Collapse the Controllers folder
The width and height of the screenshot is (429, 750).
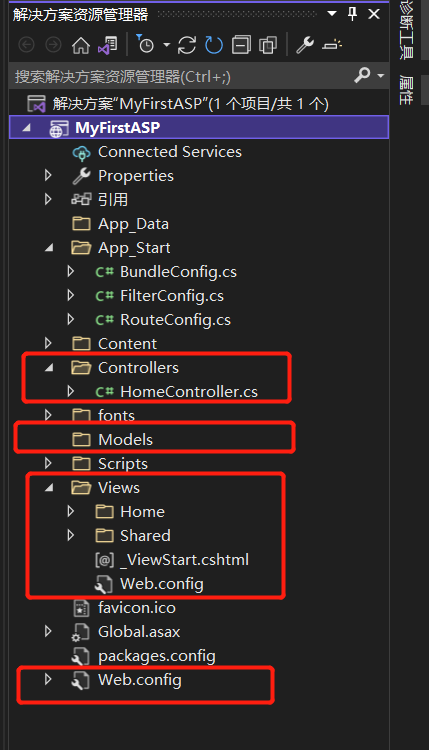[x=49, y=368]
